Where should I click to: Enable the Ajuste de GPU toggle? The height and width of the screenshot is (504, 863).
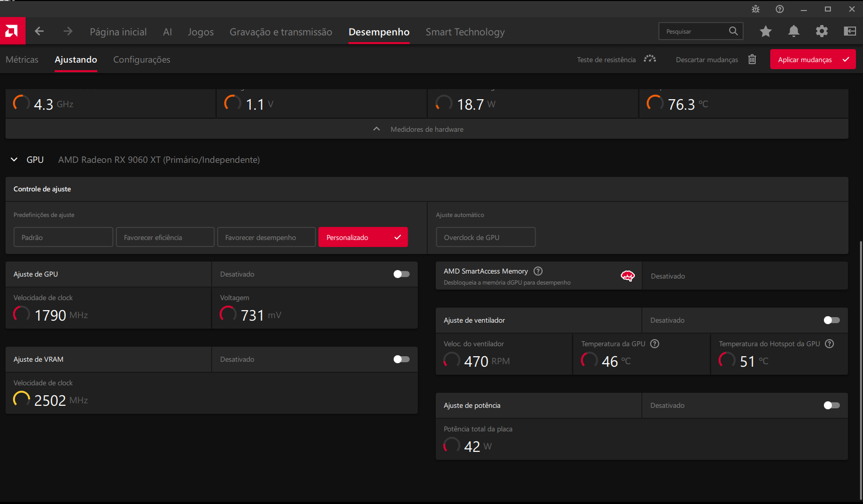tap(402, 274)
